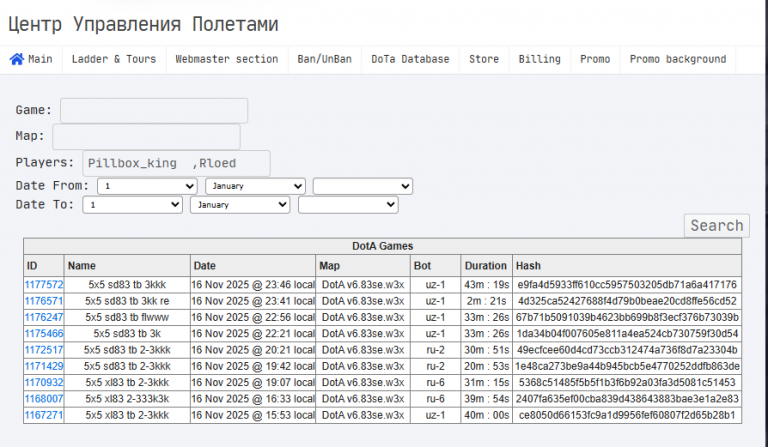
Task: Open game ID 1177572 link
Action: pos(44,285)
